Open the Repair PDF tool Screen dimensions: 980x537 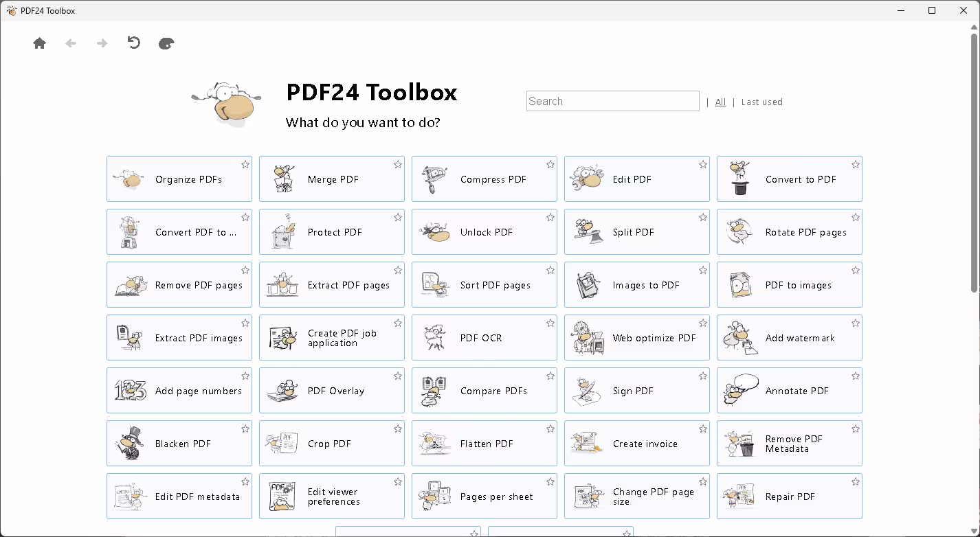pyautogui.click(x=790, y=496)
